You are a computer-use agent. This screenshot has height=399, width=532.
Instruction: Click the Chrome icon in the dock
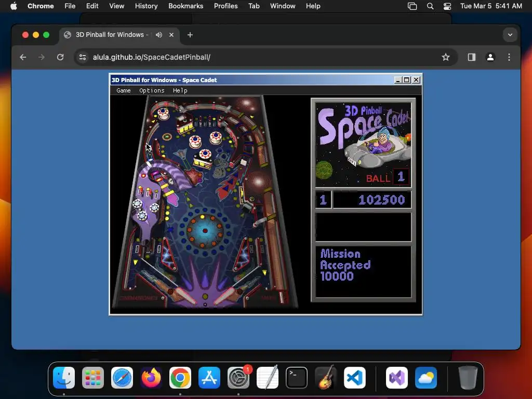(180, 378)
